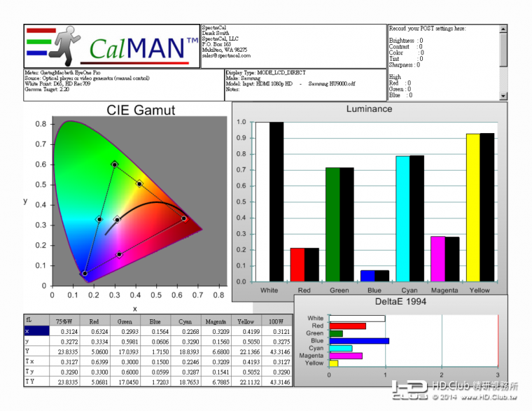Click the scroll down arrow in POST settings box
The width and height of the screenshot is (532, 411).
pos(503,96)
